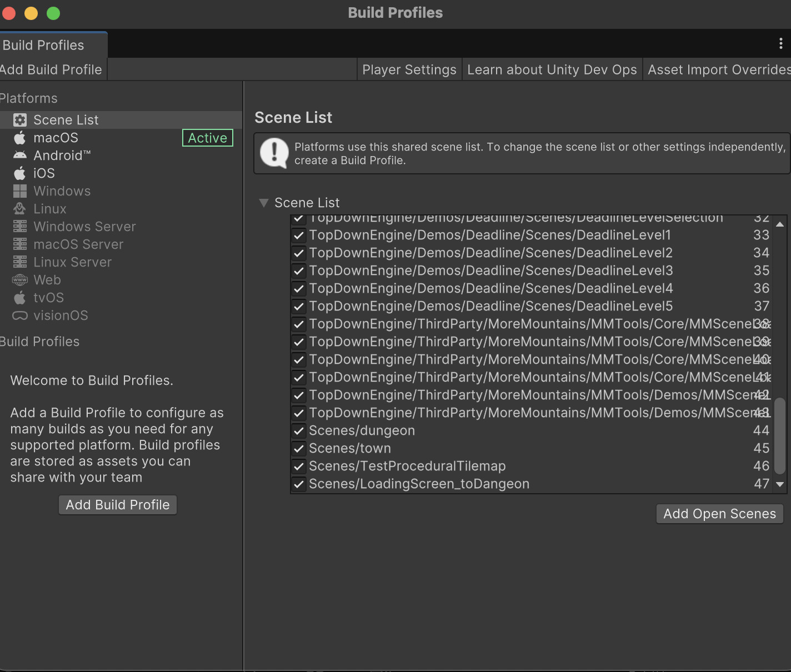Select the Android platform
The height and width of the screenshot is (672, 791).
click(x=121, y=156)
